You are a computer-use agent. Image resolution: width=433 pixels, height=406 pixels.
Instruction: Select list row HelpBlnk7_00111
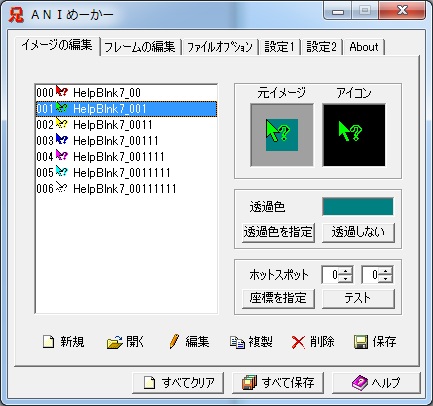tap(126, 141)
